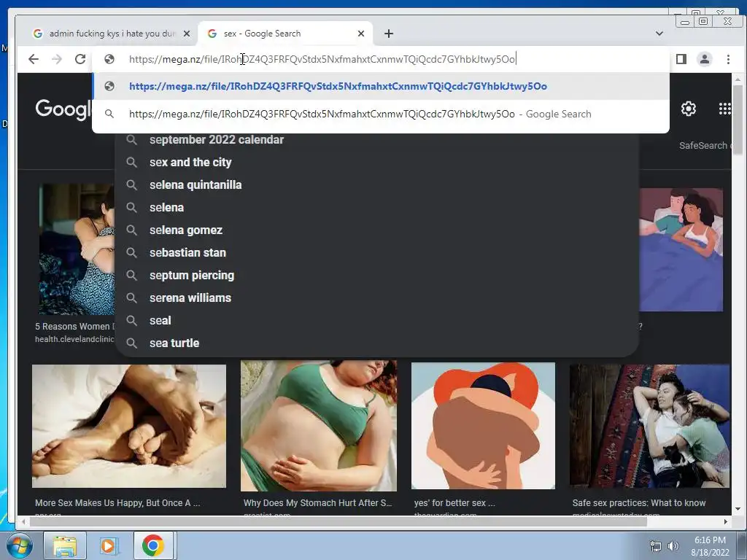Screen dimensions: 747x560
Task: Reload the current page
Action: [x=80, y=59]
